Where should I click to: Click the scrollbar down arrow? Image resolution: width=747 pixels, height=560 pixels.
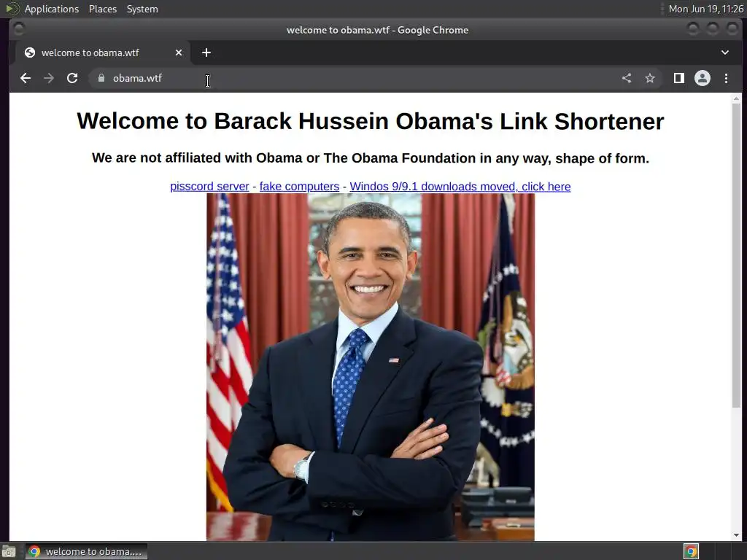(x=737, y=535)
